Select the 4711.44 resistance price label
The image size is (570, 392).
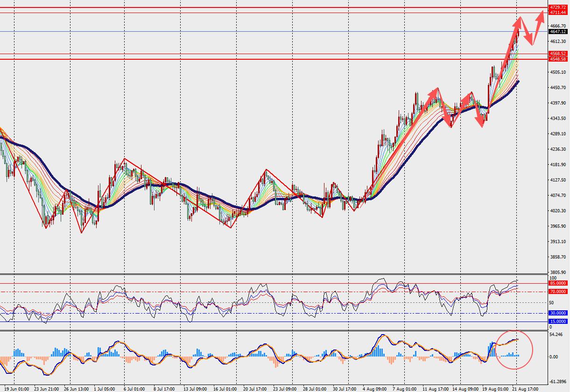pos(558,13)
